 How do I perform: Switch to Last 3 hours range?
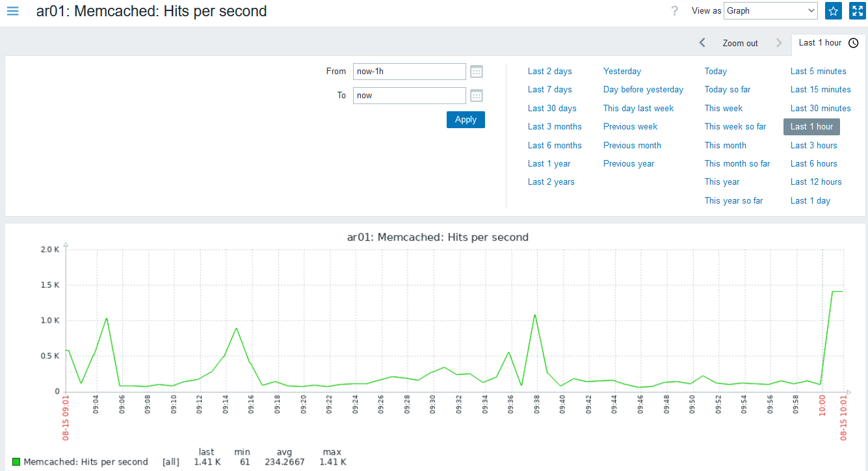click(x=814, y=146)
